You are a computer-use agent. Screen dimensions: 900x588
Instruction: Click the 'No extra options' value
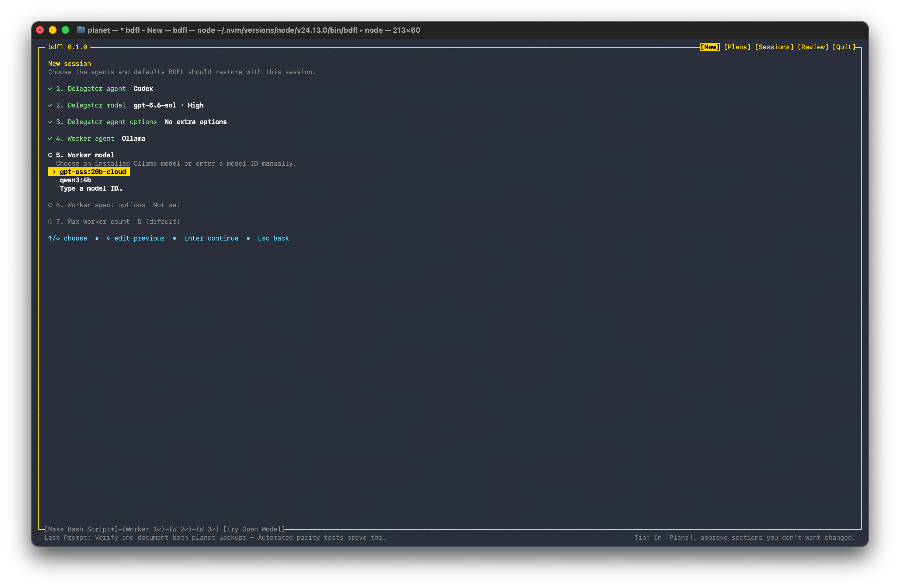coord(195,122)
